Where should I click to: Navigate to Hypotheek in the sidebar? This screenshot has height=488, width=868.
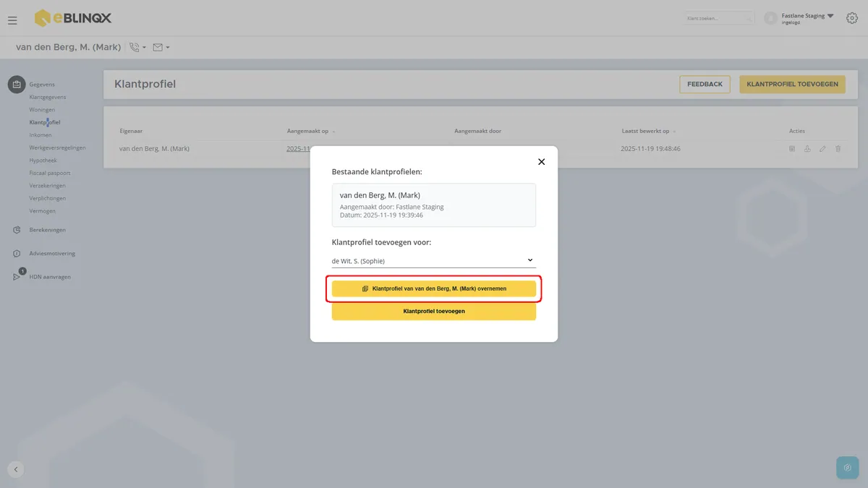click(43, 160)
